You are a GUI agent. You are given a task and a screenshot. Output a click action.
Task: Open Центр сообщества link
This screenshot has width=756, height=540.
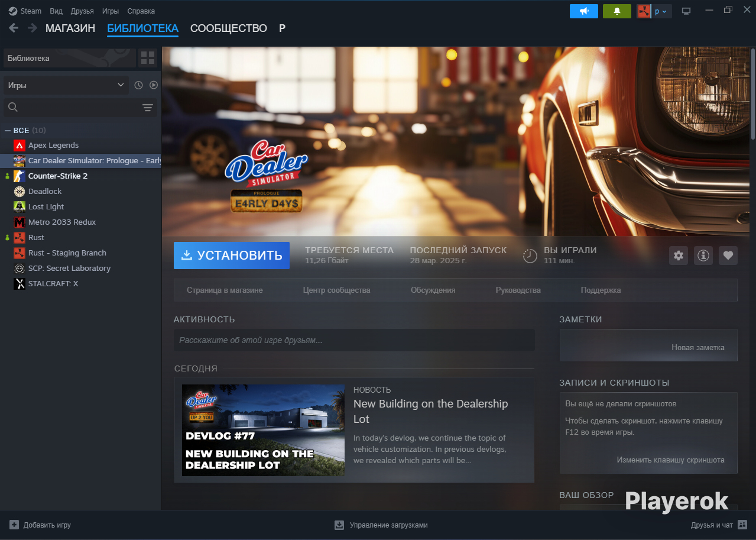click(x=336, y=290)
